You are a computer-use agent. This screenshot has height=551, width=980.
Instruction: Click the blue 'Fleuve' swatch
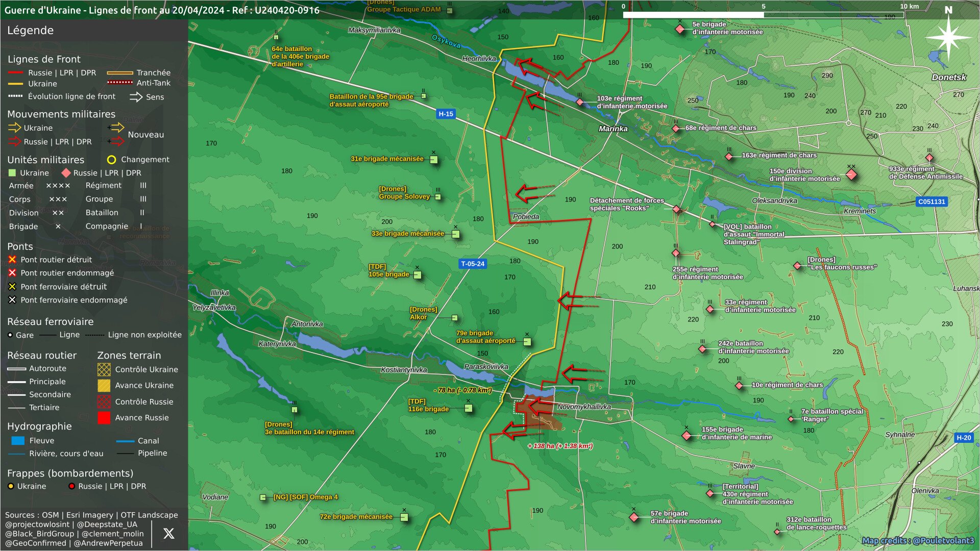click(x=18, y=440)
